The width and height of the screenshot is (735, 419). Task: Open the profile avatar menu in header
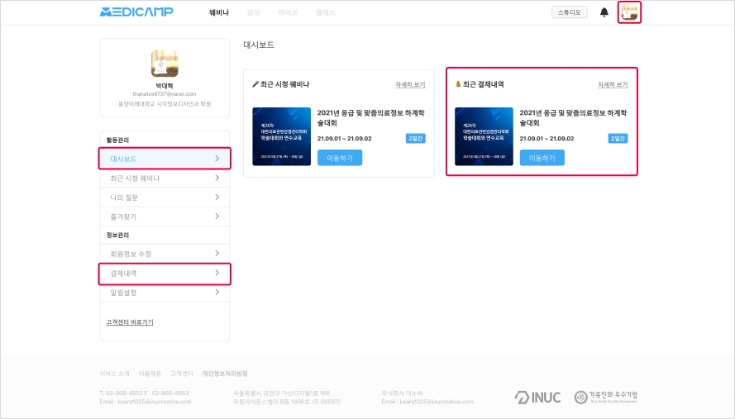(629, 12)
